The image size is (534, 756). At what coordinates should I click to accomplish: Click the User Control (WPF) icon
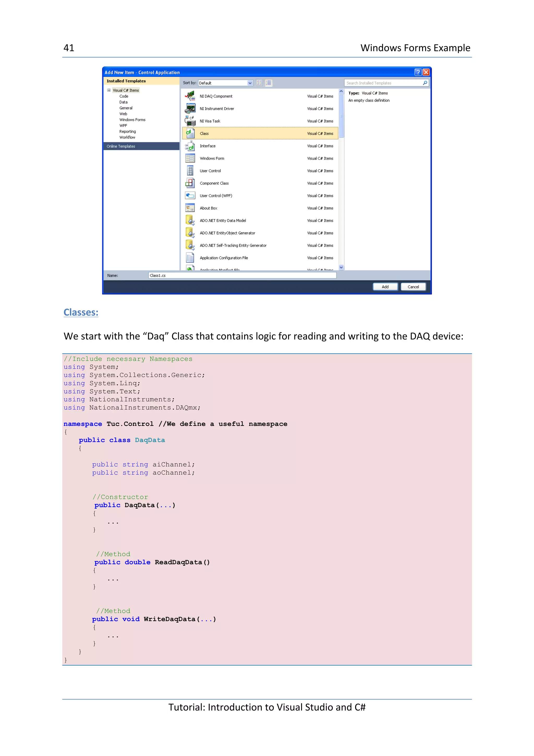190,196
